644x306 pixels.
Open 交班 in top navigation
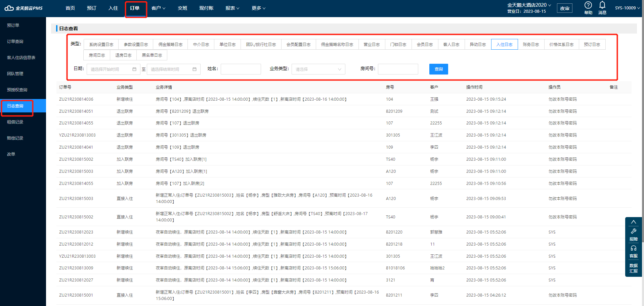tap(182, 8)
